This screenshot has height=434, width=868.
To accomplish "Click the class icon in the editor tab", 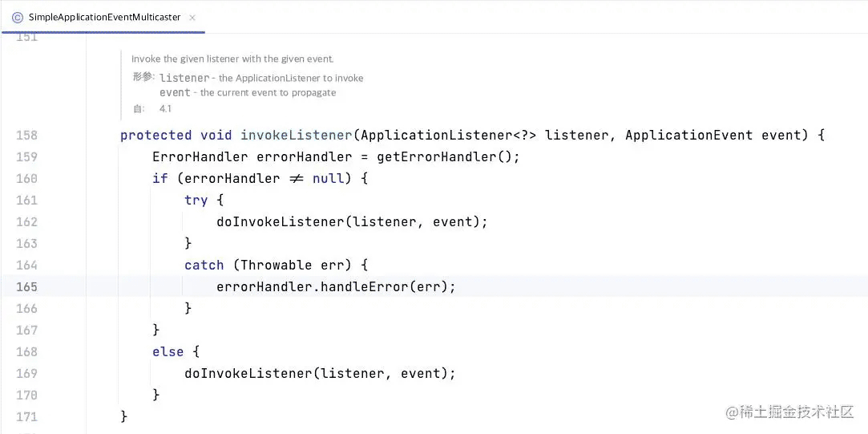I will tap(17, 17).
